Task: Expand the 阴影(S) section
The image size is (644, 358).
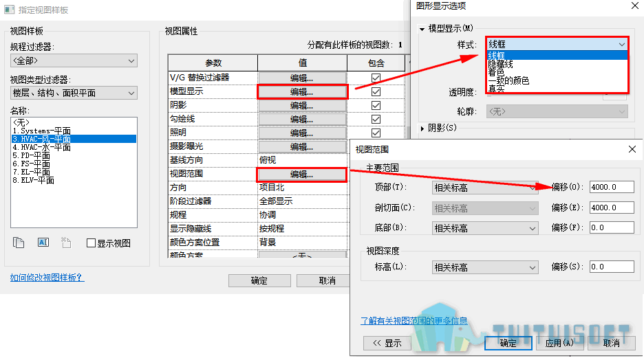Action: [x=422, y=128]
